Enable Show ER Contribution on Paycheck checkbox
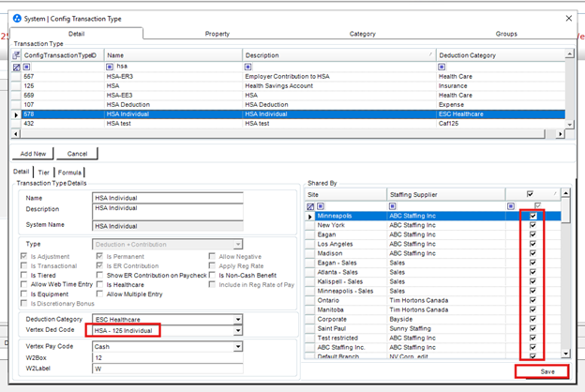 [x=99, y=275]
